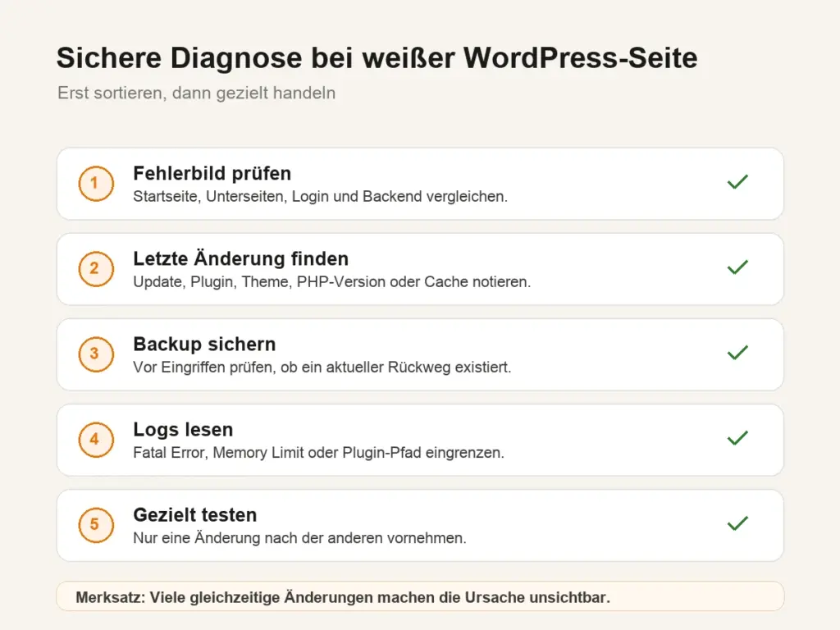840x630 pixels.
Task: Click the checkmark in the Gezielt testen row
Action: [737, 523]
